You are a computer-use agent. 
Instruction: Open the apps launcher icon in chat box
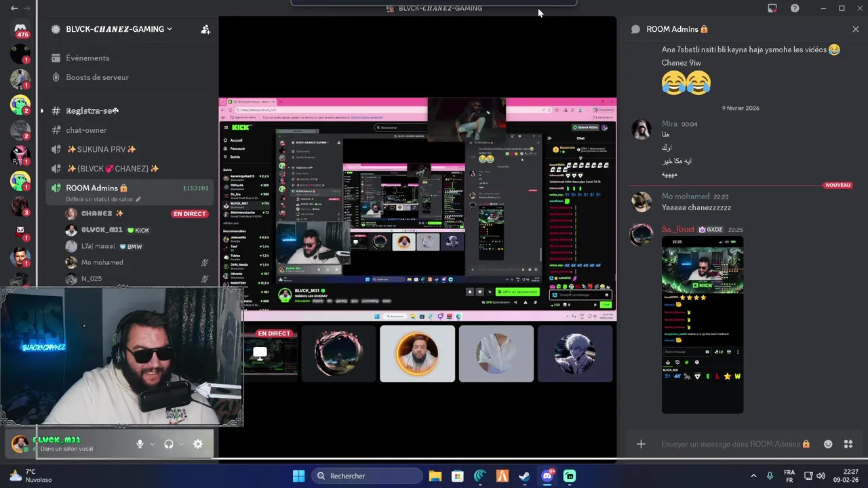point(848,444)
